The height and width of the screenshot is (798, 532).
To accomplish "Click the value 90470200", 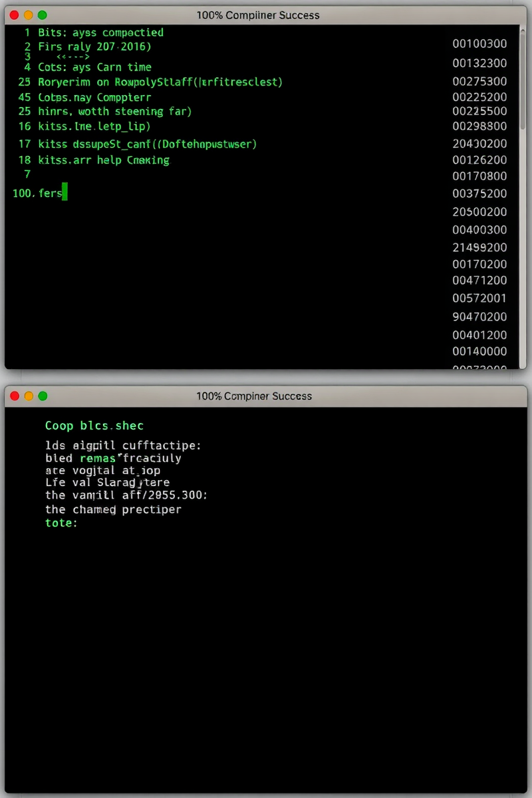I will (479, 317).
